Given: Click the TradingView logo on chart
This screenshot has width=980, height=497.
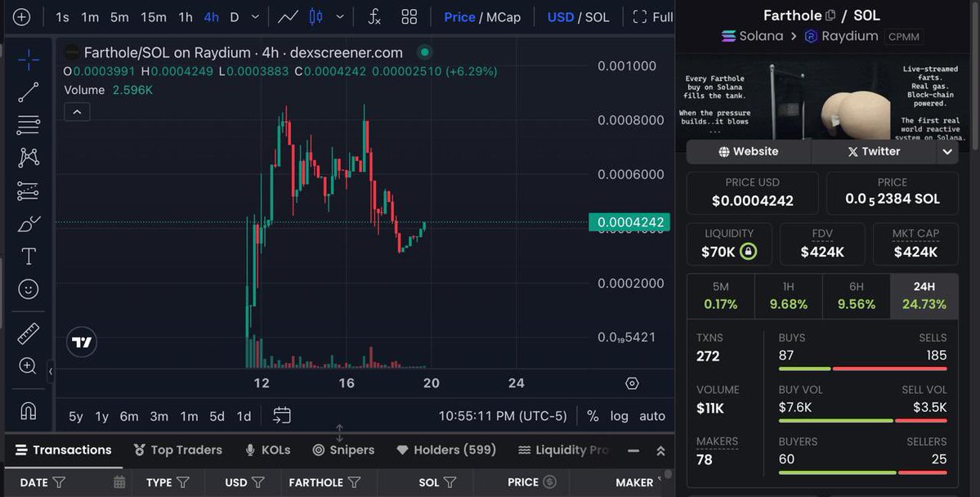Looking at the screenshot, I should (x=82, y=342).
